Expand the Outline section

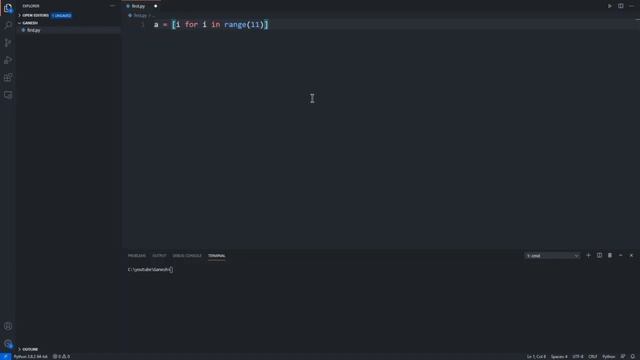pyautogui.click(x=30, y=349)
